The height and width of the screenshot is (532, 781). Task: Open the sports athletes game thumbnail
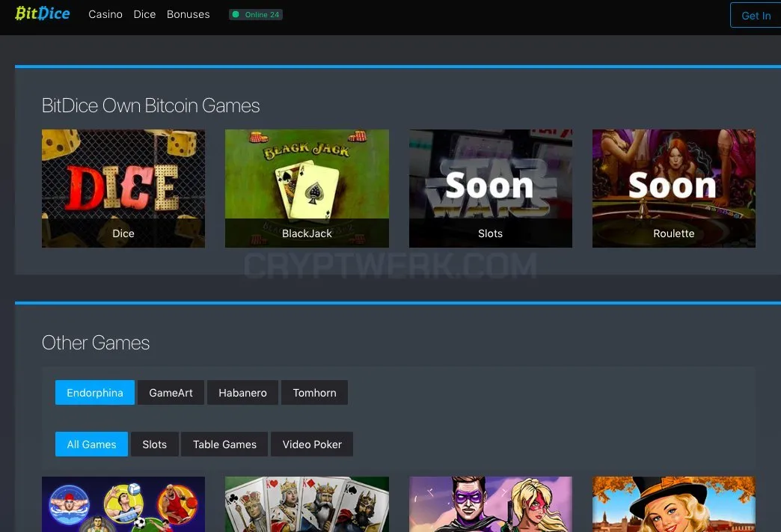[123, 504]
